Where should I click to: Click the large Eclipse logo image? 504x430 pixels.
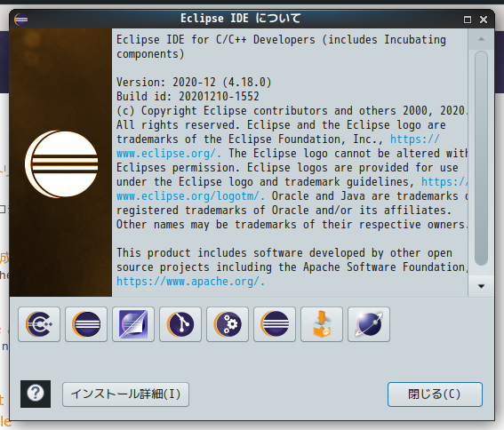61,163
